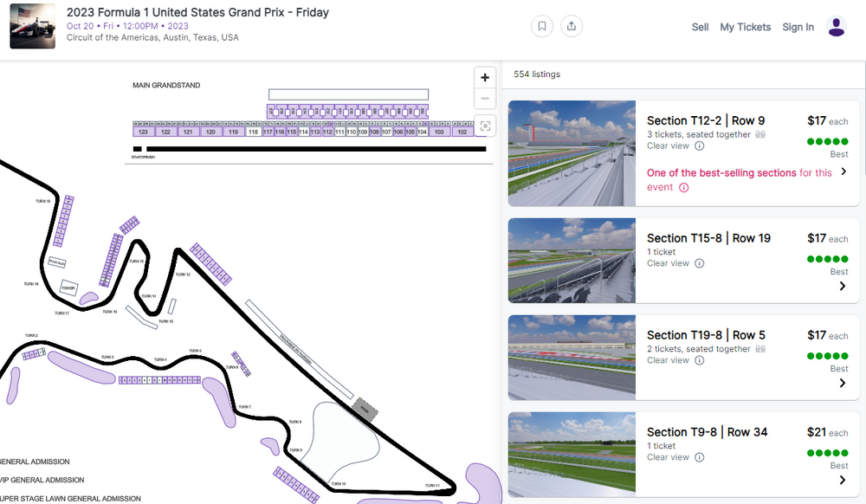The image size is (866, 504).
Task: Open the Sell menu item
Action: pos(700,27)
